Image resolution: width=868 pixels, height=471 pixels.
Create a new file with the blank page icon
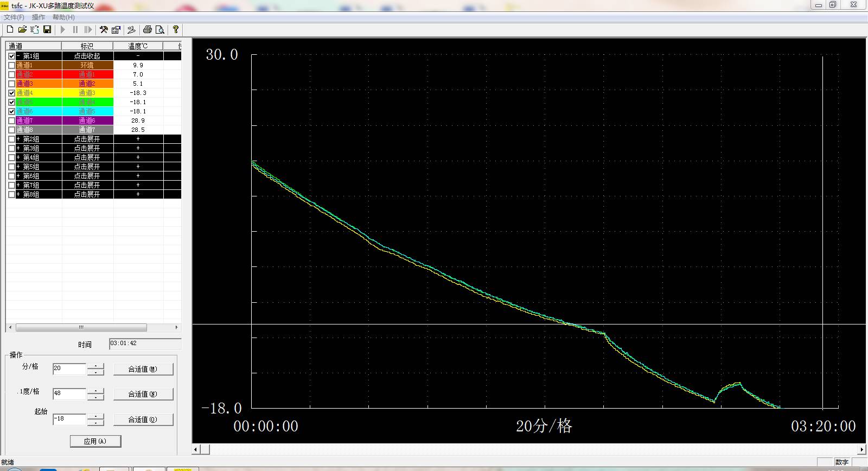(10, 30)
